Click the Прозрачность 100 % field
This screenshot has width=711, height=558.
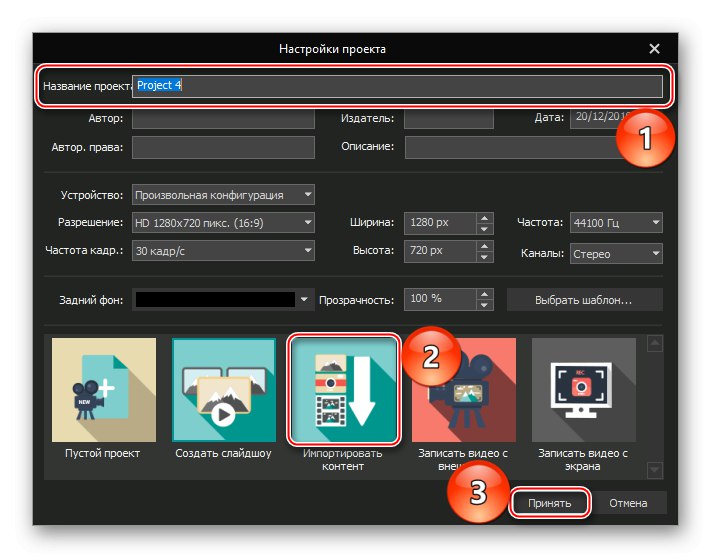[440, 299]
